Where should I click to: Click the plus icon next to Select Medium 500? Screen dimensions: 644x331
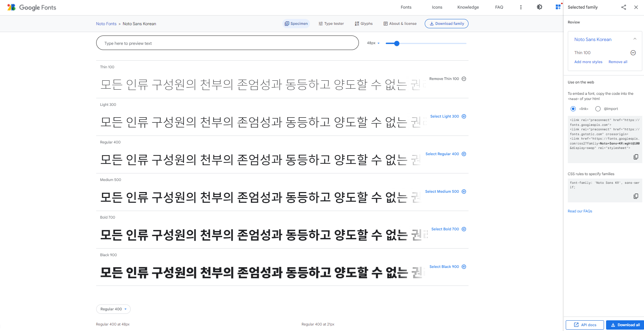coord(464,191)
